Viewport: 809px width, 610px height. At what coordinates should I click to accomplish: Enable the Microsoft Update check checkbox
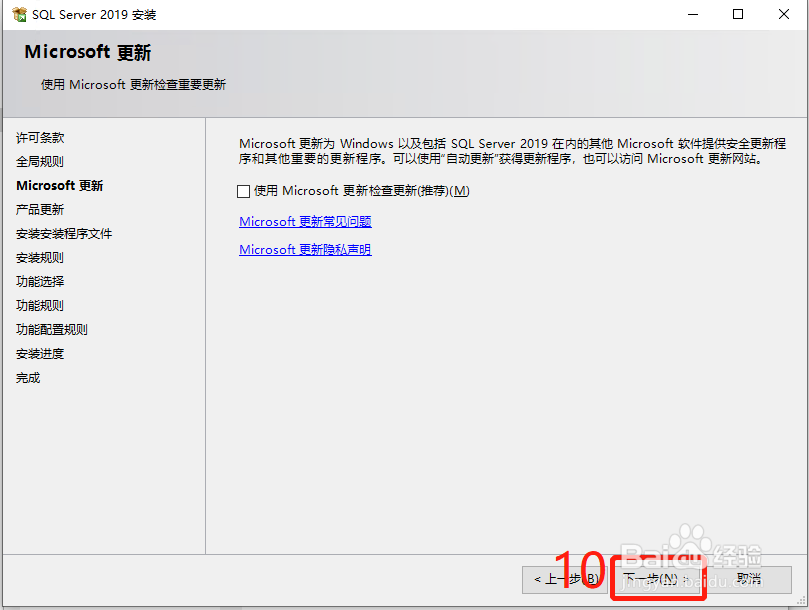coord(244,191)
